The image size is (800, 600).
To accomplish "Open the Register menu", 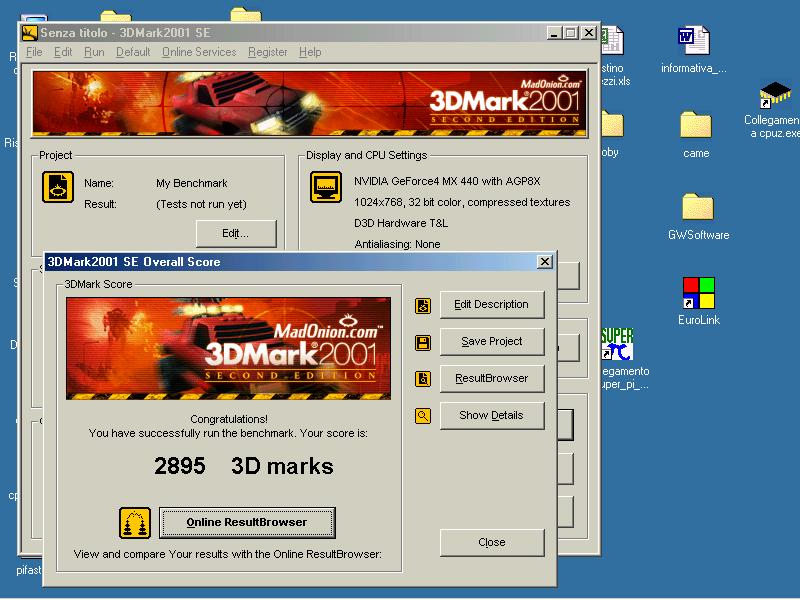I will pyautogui.click(x=268, y=52).
